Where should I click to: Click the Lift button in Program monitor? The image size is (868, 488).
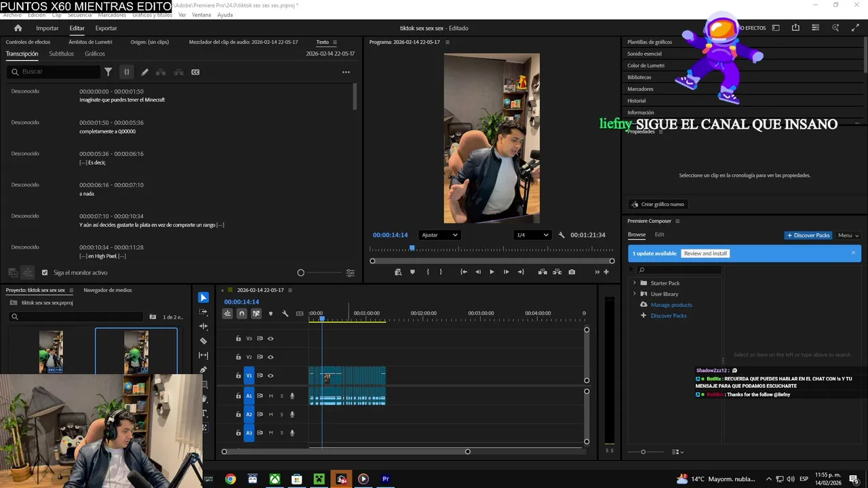click(x=542, y=272)
